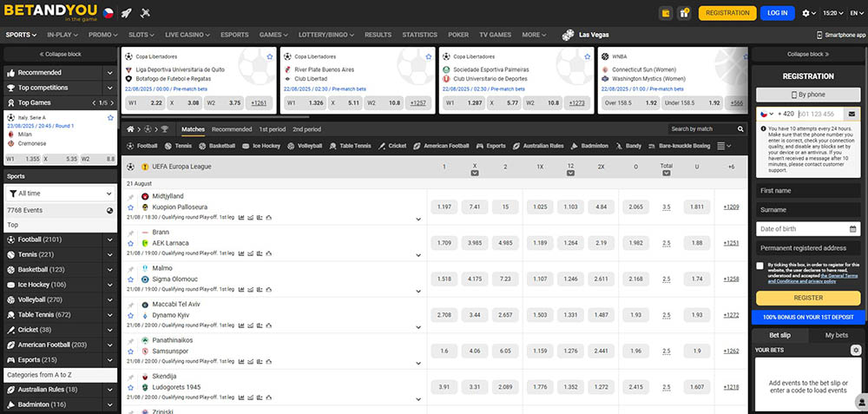Viewport: 868px width, 414px height.
Task: Click the search magnifier in match search
Action: pos(742,129)
